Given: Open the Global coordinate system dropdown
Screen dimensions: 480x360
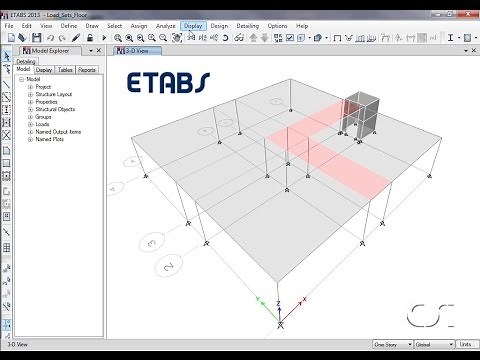Looking at the screenshot, I should [434, 344].
